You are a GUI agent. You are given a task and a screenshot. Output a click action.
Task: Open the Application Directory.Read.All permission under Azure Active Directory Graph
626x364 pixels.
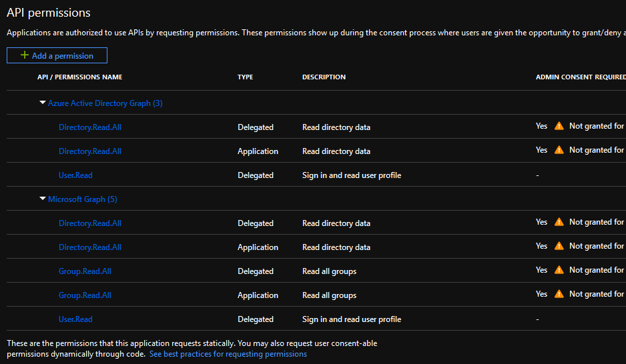click(x=90, y=151)
